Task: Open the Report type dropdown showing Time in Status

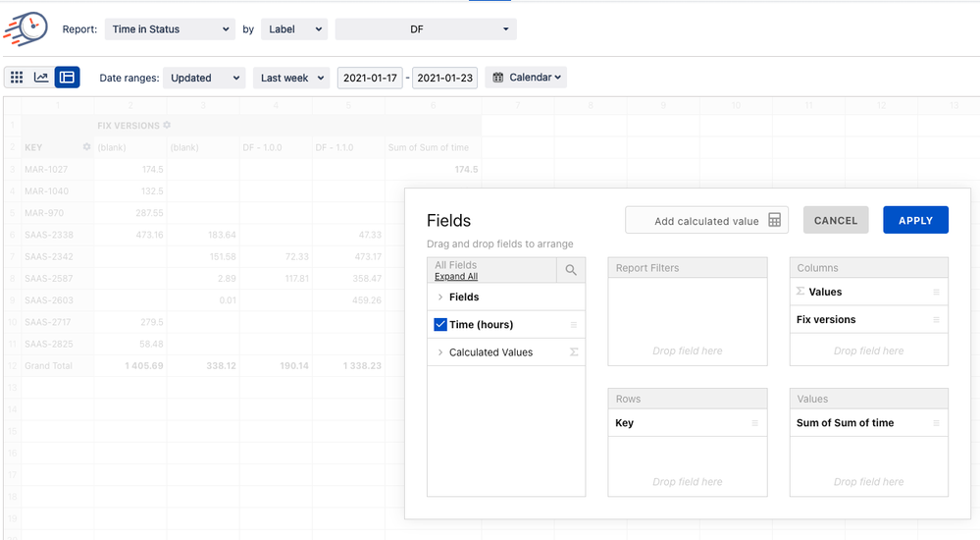Action: [170, 28]
